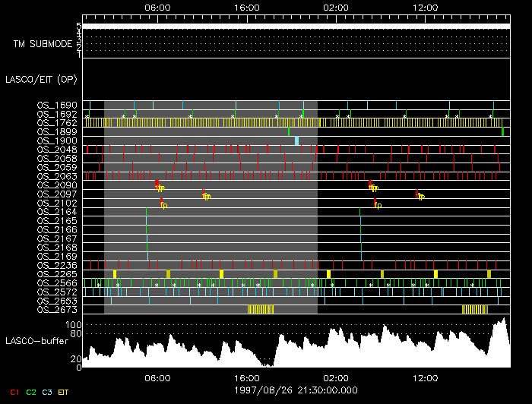Click the green bar at right end of OS_1899
The width and height of the screenshot is (532, 404).
pos(503,131)
